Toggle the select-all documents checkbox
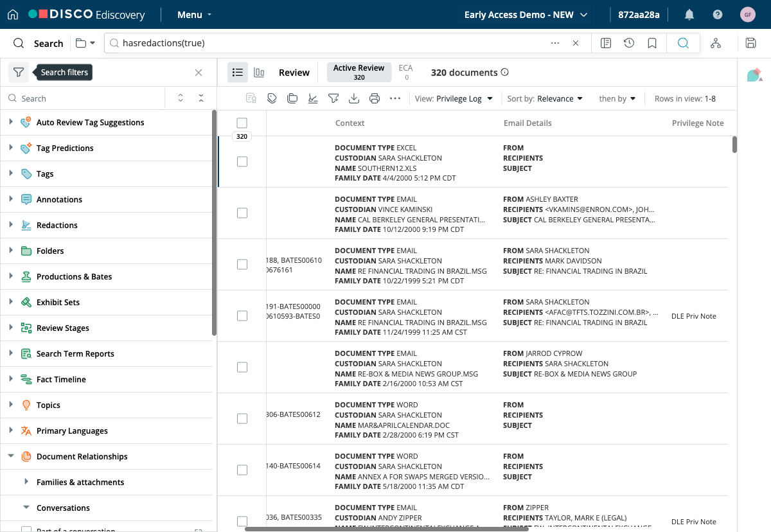771x532 pixels. pos(242,123)
